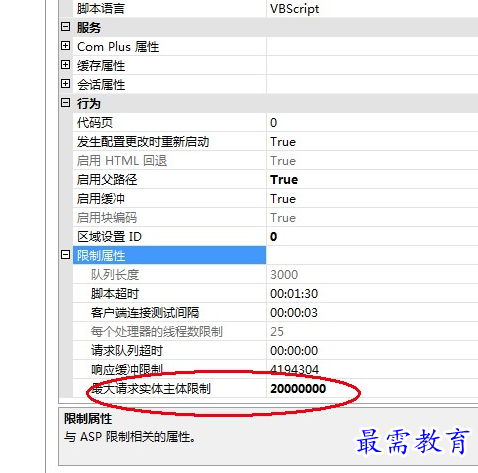Click the bold True value of 启用父路径

point(372,179)
